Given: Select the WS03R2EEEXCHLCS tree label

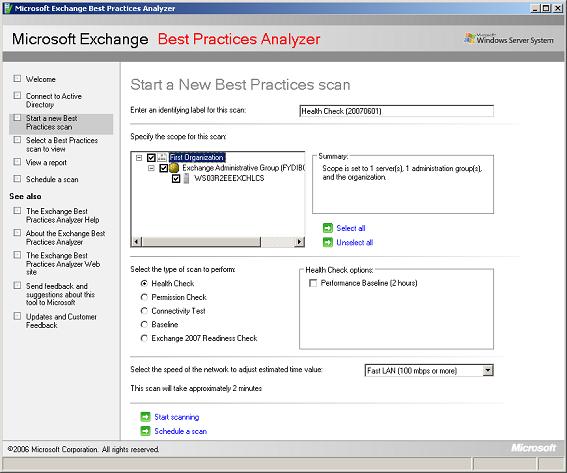Looking at the screenshot, I should click(x=229, y=178).
